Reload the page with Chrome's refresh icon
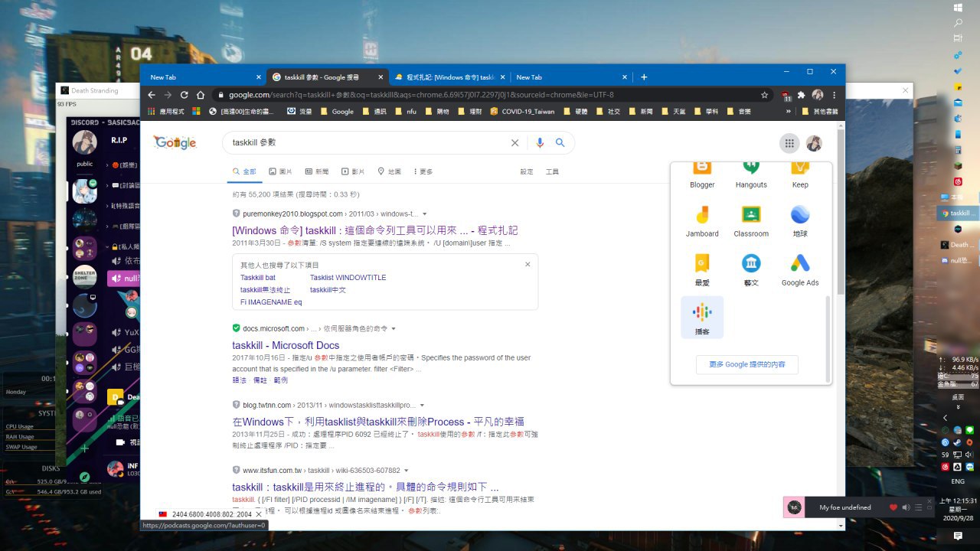The image size is (980, 551). click(x=184, y=95)
